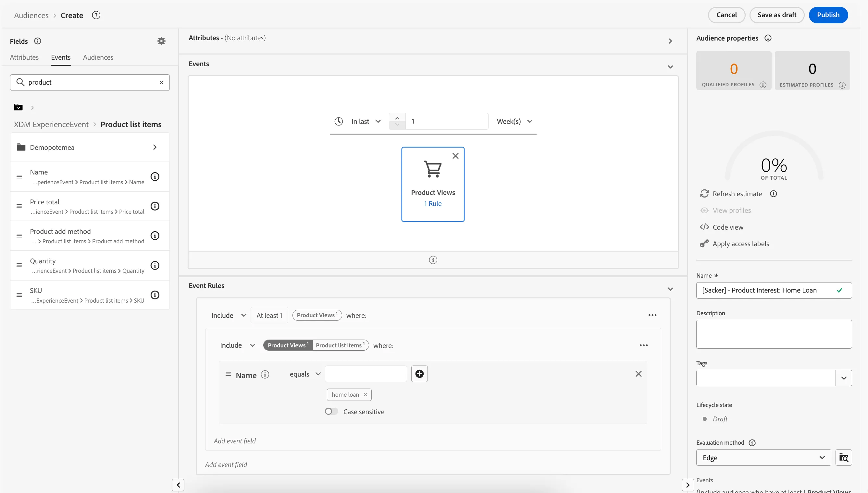868x493 pixels.
Task: Click the Description text area
Action: [774, 334]
